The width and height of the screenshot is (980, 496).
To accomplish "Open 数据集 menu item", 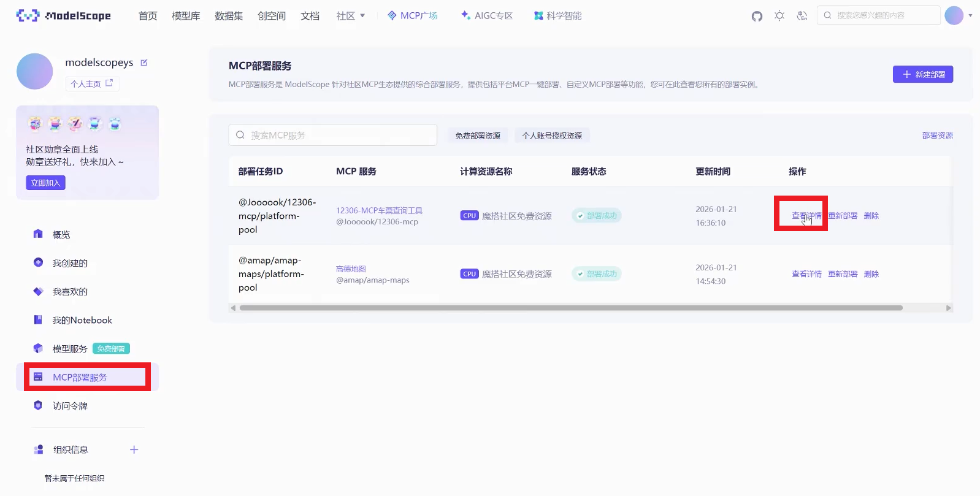I will point(229,16).
